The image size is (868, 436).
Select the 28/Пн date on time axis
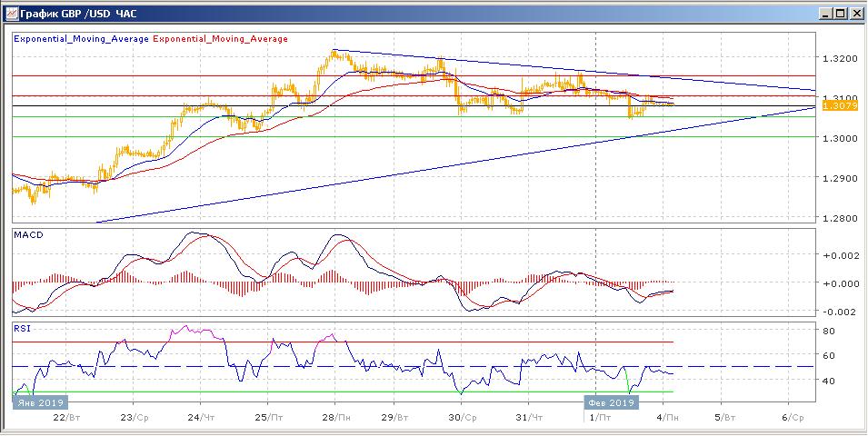[334, 417]
